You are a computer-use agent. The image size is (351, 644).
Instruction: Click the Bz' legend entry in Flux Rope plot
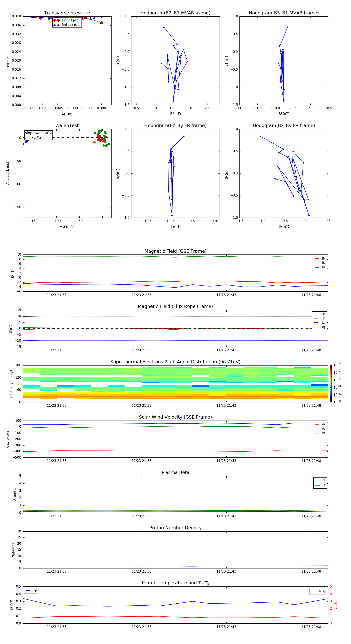(x=320, y=323)
